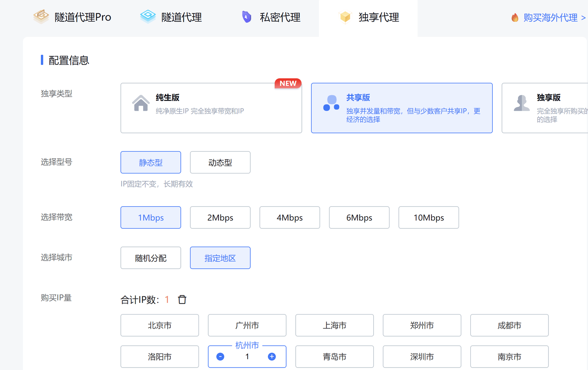Choose 1Mbps bandwidth
The width and height of the screenshot is (588, 370).
(x=151, y=217)
